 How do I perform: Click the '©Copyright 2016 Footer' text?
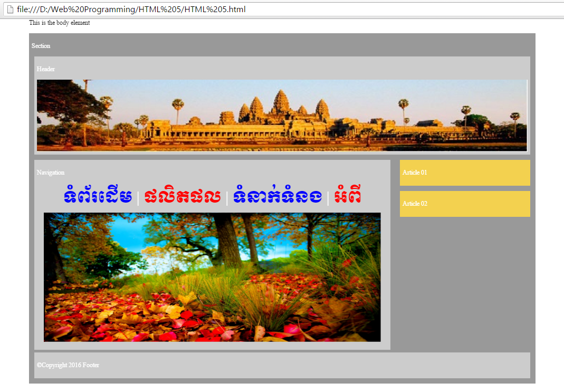coord(68,365)
